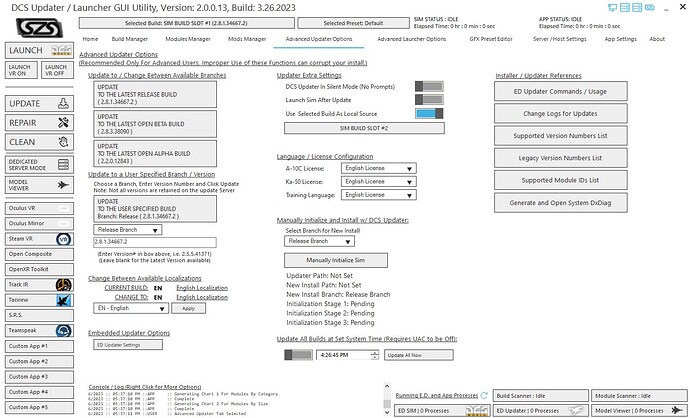Open the GFX Preset Editor tab
The image size is (690, 418).
(x=491, y=39)
